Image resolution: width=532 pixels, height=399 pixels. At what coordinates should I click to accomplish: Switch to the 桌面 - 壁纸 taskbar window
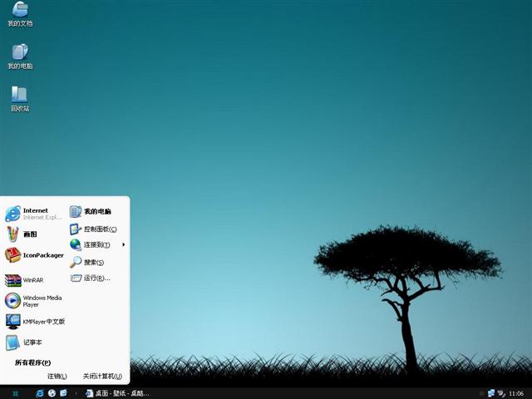point(117,393)
